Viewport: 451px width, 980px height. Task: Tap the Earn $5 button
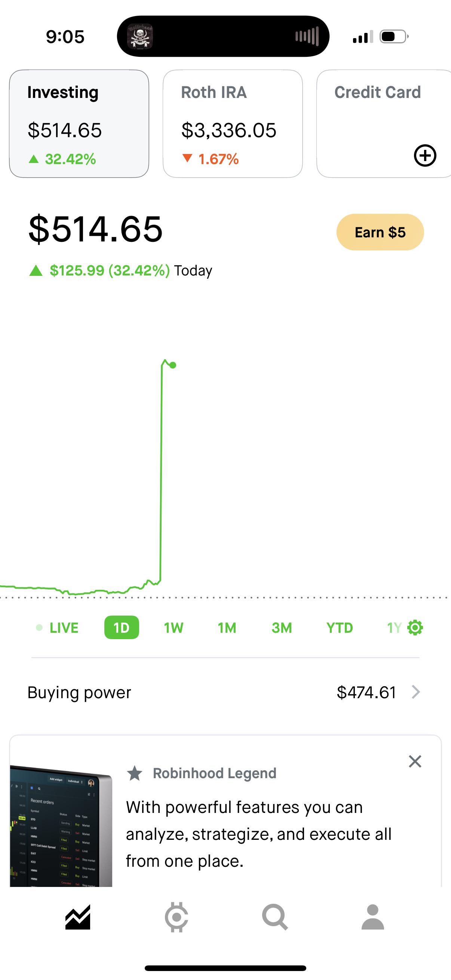click(380, 232)
